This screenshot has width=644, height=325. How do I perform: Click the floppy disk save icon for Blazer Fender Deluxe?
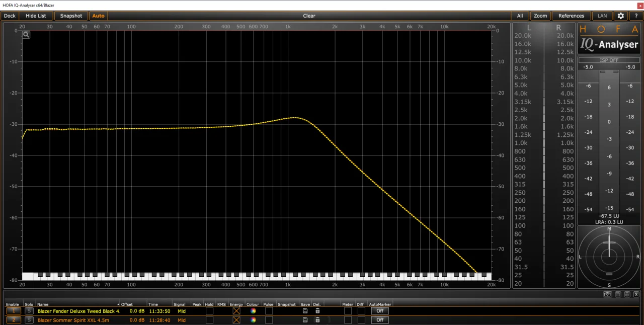click(x=305, y=311)
